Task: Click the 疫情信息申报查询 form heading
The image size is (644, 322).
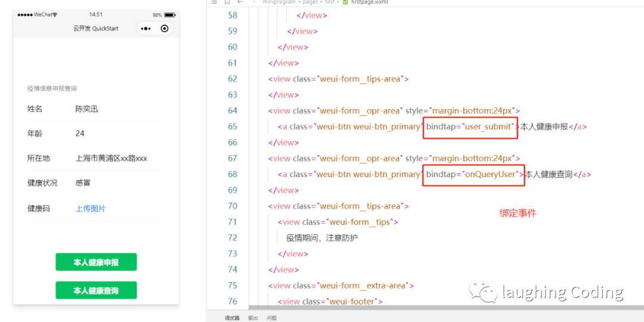Action: [52, 88]
